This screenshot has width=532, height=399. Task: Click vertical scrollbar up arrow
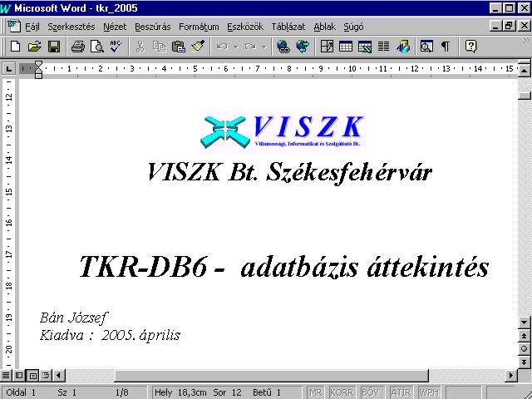[525, 71]
